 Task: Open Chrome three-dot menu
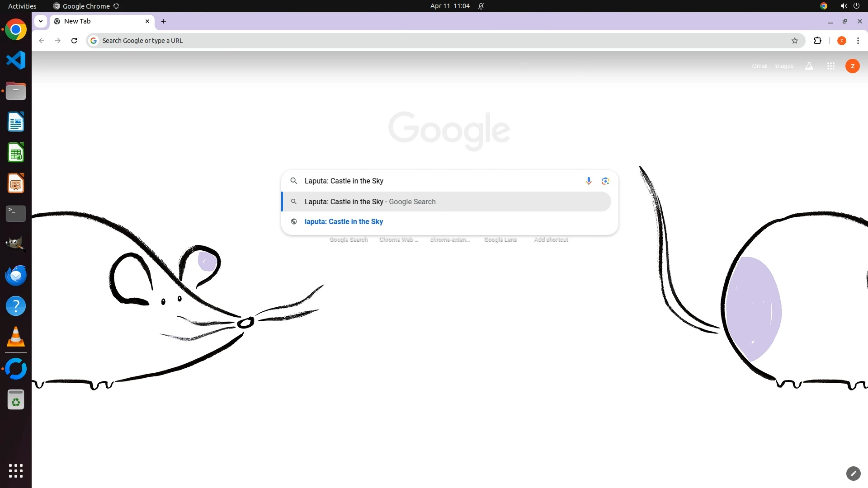pos(858,41)
